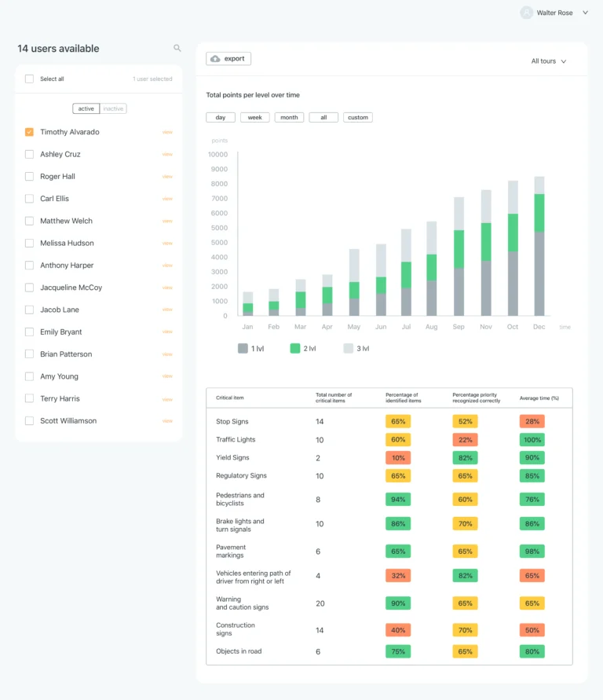Click the search magnifier icon above user list
Screen dimensions: 603x700
tap(177, 49)
